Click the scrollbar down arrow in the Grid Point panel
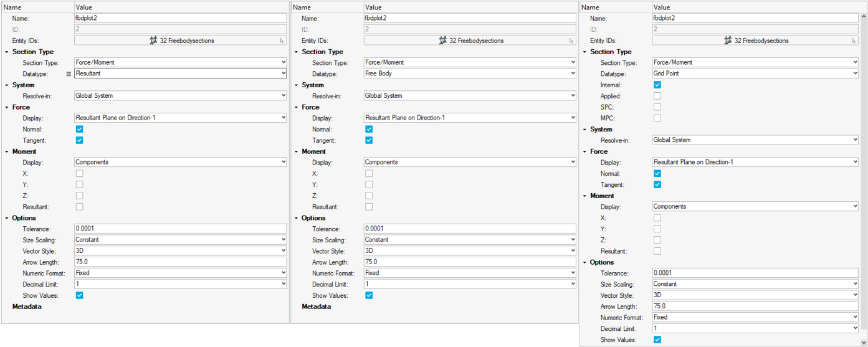 (x=863, y=342)
